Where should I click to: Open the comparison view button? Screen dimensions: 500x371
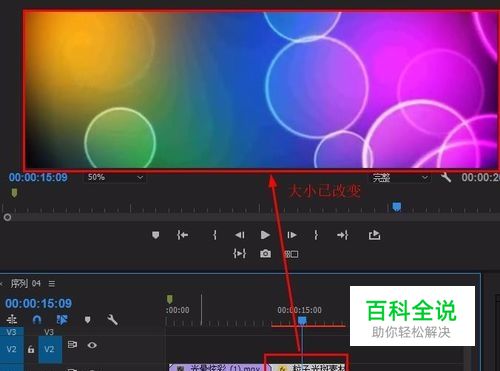[291, 254]
